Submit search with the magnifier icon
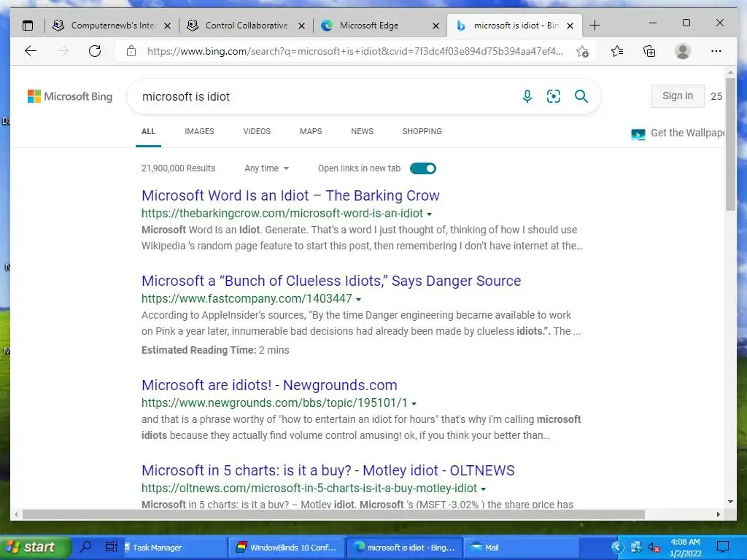This screenshot has width=747, height=560. pyautogui.click(x=581, y=97)
